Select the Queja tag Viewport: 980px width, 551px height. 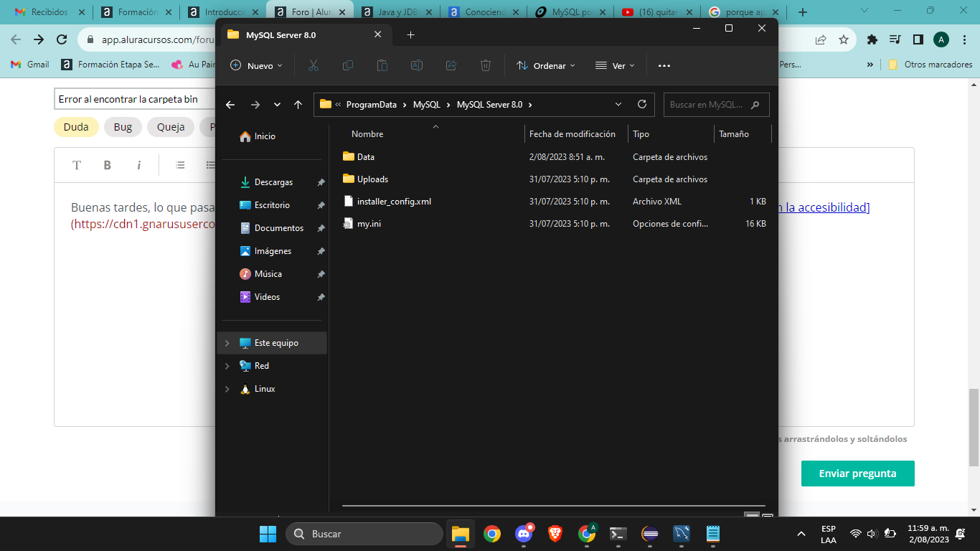point(171,127)
